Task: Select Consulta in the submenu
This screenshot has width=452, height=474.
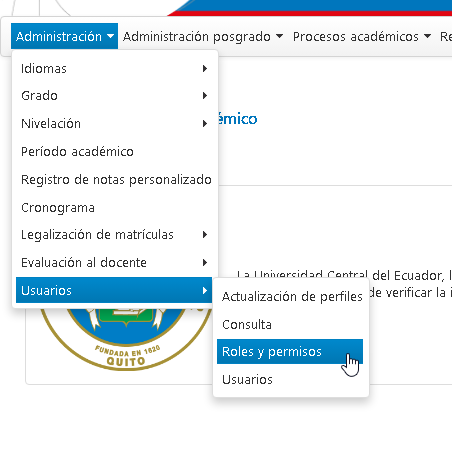Action: [290, 324]
